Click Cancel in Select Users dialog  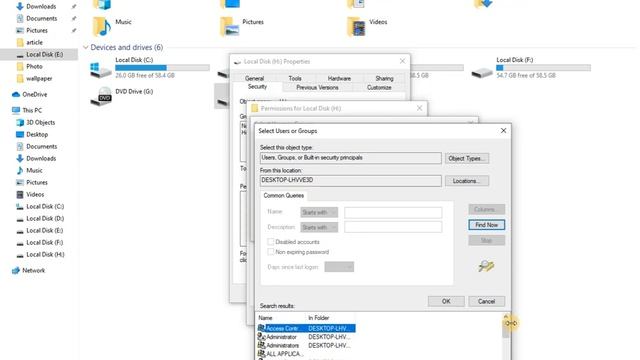tap(487, 301)
